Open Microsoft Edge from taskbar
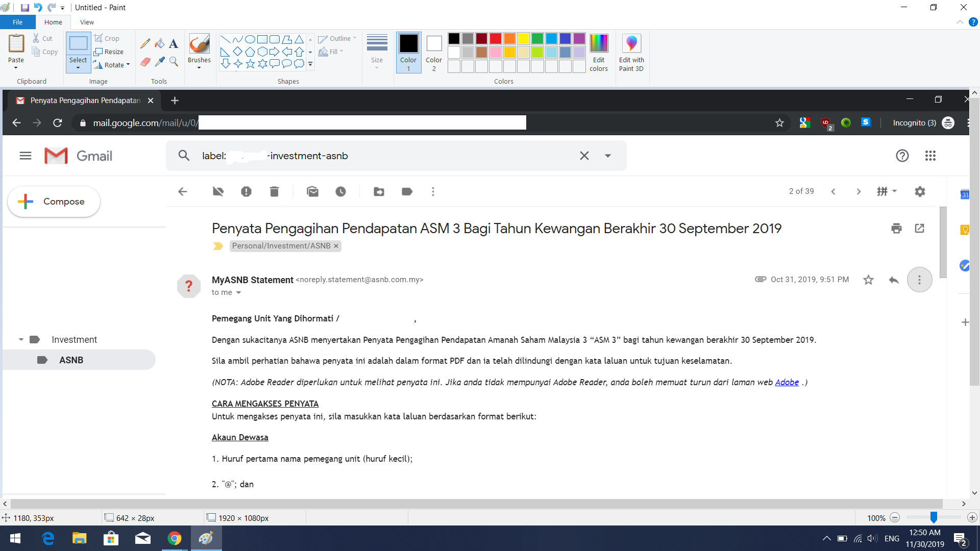980x551 pixels. coord(48,539)
